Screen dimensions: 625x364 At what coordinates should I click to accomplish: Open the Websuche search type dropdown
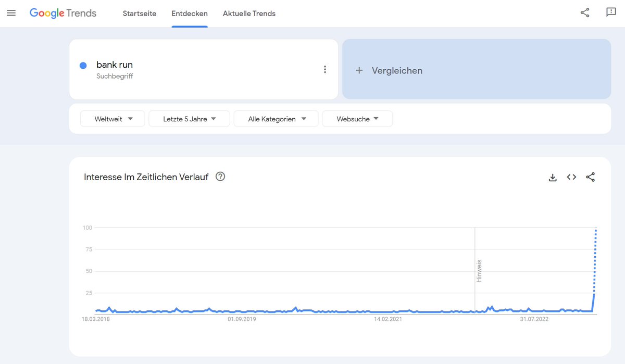click(x=357, y=119)
